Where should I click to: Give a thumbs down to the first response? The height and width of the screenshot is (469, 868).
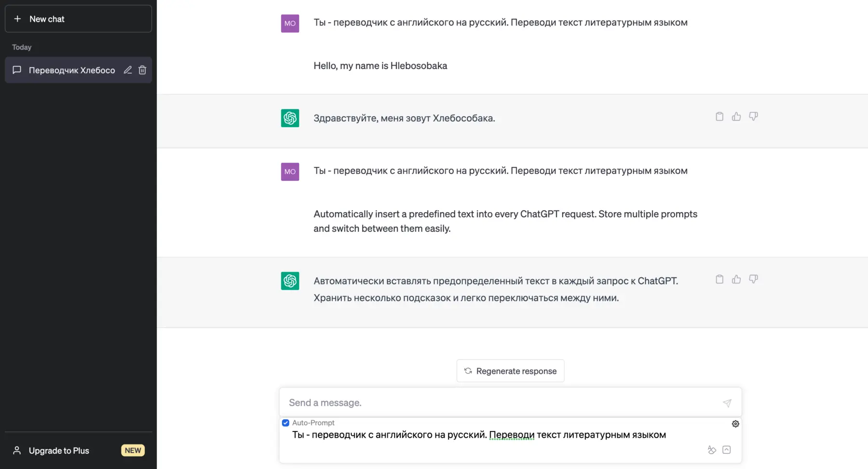coord(754,116)
